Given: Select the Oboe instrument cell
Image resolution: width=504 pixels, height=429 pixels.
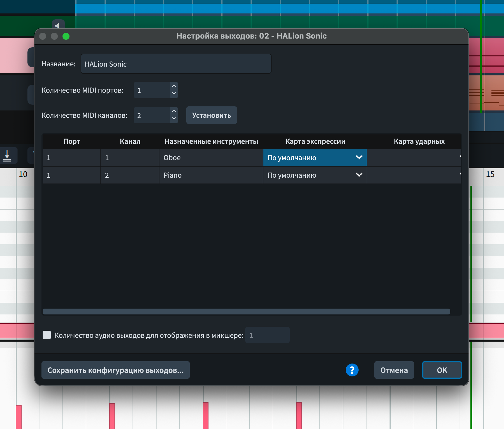Looking at the screenshot, I should [x=211, y=158].
